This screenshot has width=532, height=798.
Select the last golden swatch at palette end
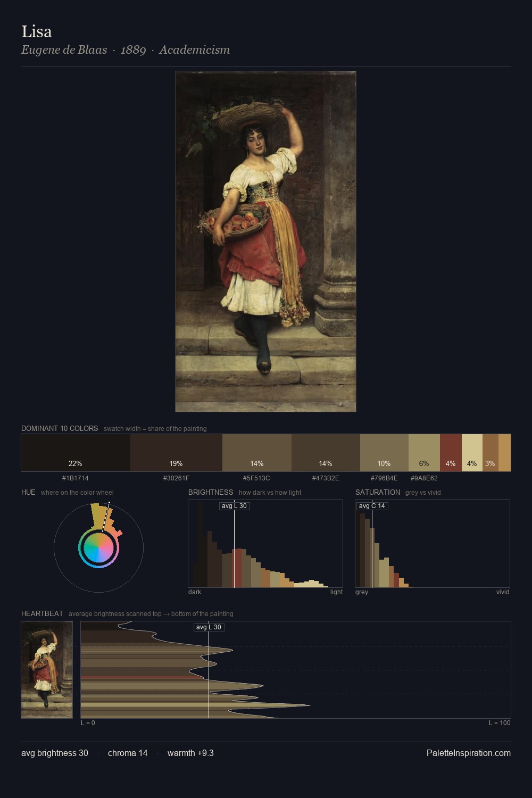(504, 453)
